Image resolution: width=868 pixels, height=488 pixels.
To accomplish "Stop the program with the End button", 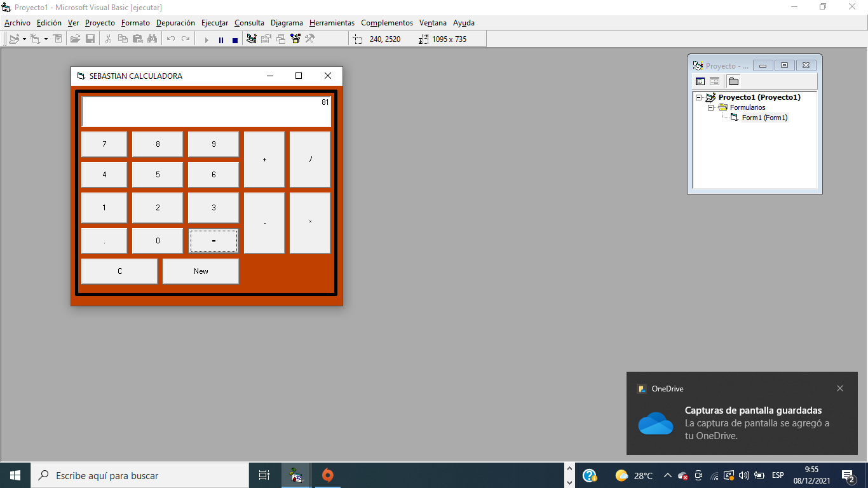I will pyautogui.click(x=235, y=39).
